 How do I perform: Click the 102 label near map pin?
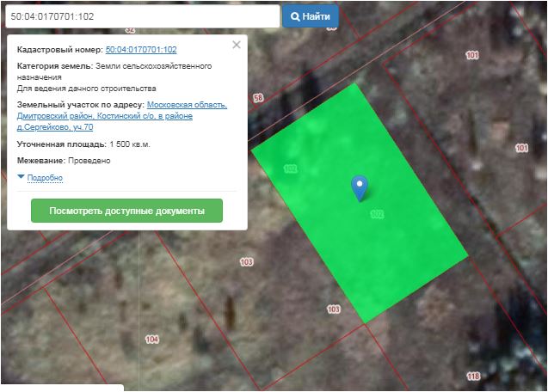[376, 214]
